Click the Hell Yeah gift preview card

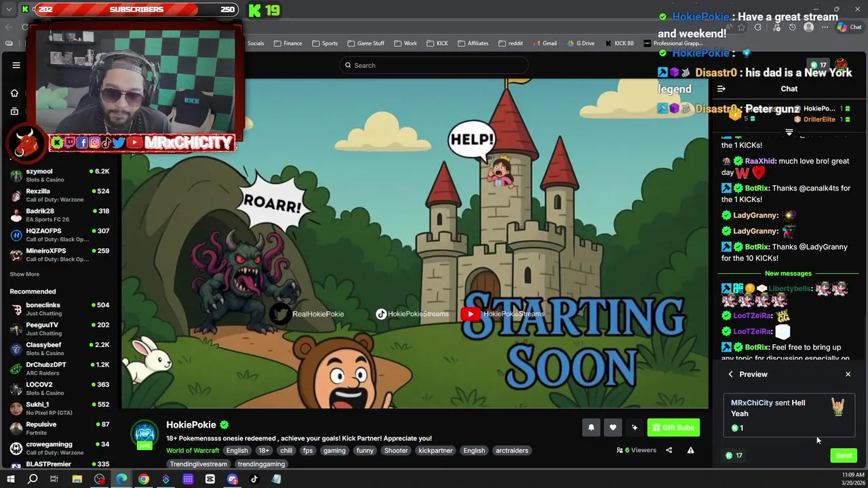click(789, 415)
